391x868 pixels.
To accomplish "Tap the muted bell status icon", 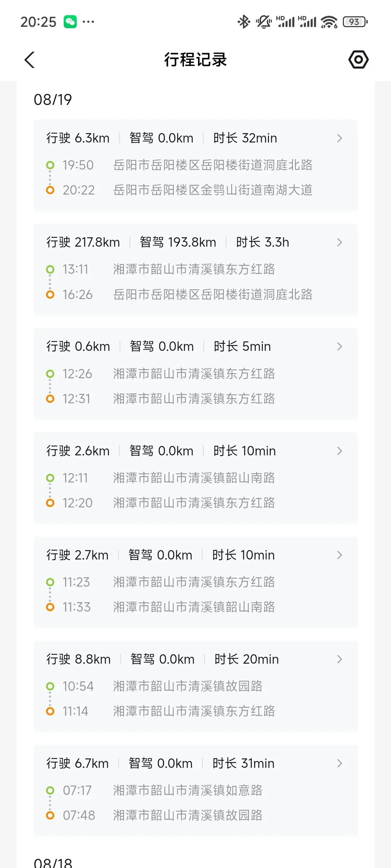I will tap(264, 22).
